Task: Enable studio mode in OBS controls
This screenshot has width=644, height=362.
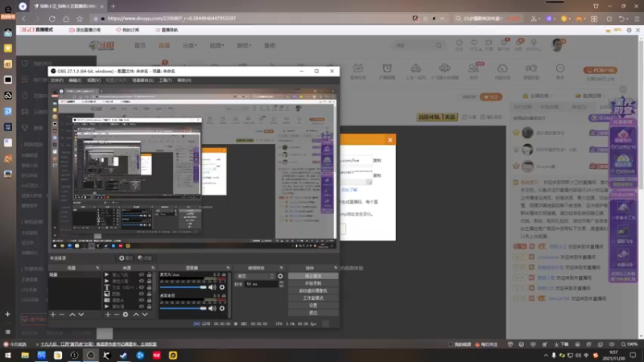Action: click(x=313, y=298)
